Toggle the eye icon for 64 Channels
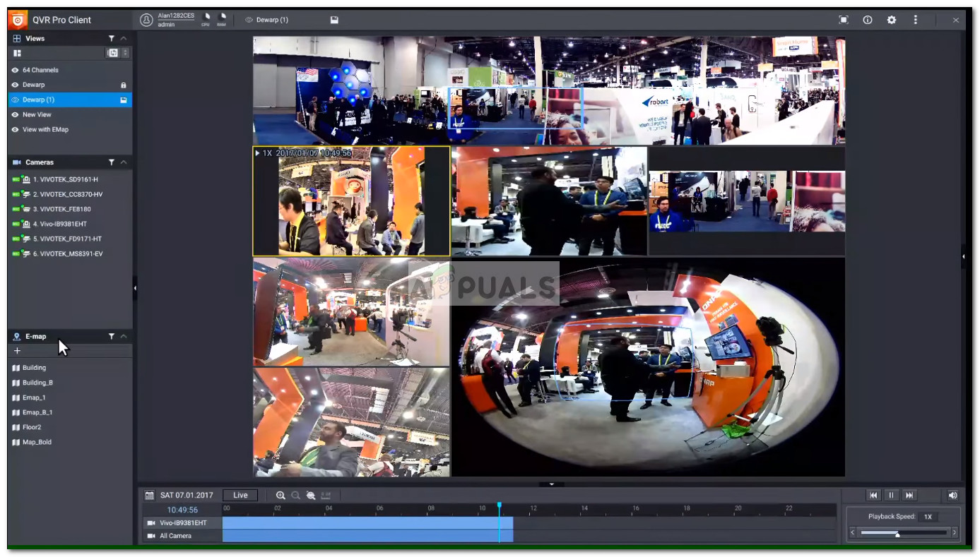This screenshot has width=980, height=557. click(16, 70)
